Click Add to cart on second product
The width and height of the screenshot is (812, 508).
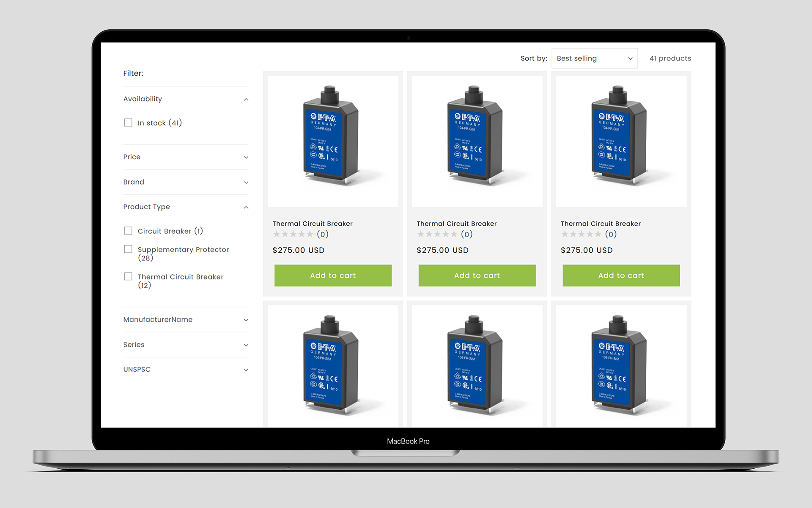point(477,276)
